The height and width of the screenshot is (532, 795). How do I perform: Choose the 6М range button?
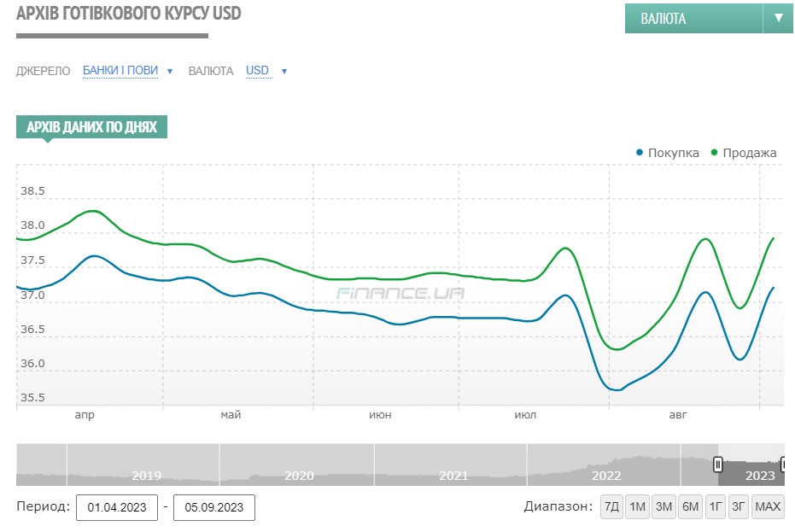[x=690, y=507]
